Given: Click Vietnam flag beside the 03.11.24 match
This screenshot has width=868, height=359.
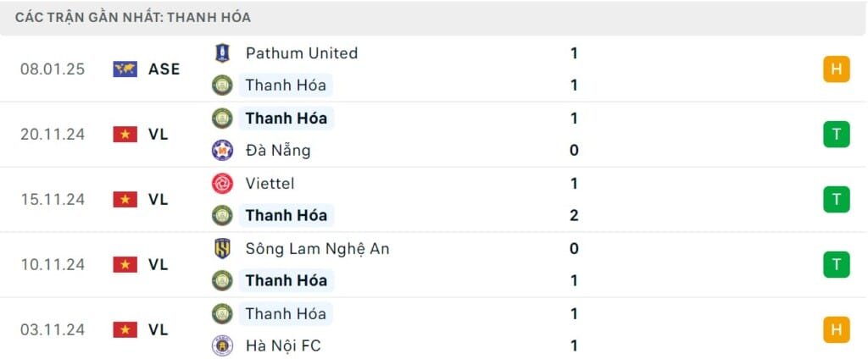Looking at the screenshot, I should (x=125, y=330).
